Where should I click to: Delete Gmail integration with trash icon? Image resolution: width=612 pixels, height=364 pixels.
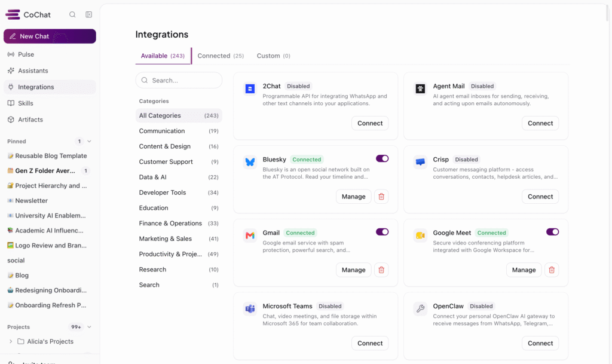[x=381, y=270]
